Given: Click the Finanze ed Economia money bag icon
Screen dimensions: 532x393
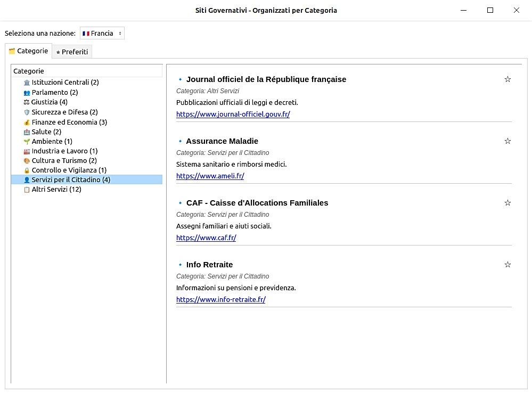Looking at the screenshot, I should point(27,122).
